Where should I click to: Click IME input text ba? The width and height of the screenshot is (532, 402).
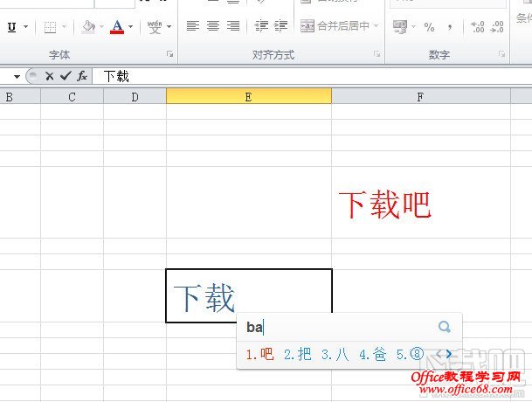254,328
